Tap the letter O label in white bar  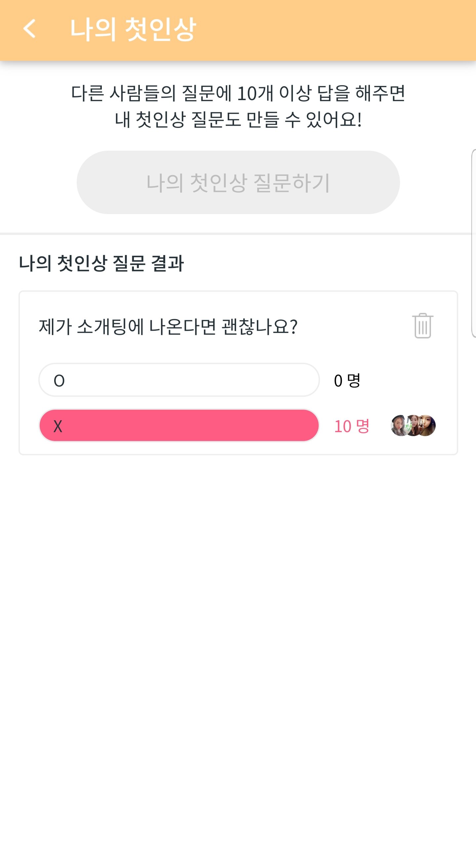pyautogui.click(x=59, y=381)
